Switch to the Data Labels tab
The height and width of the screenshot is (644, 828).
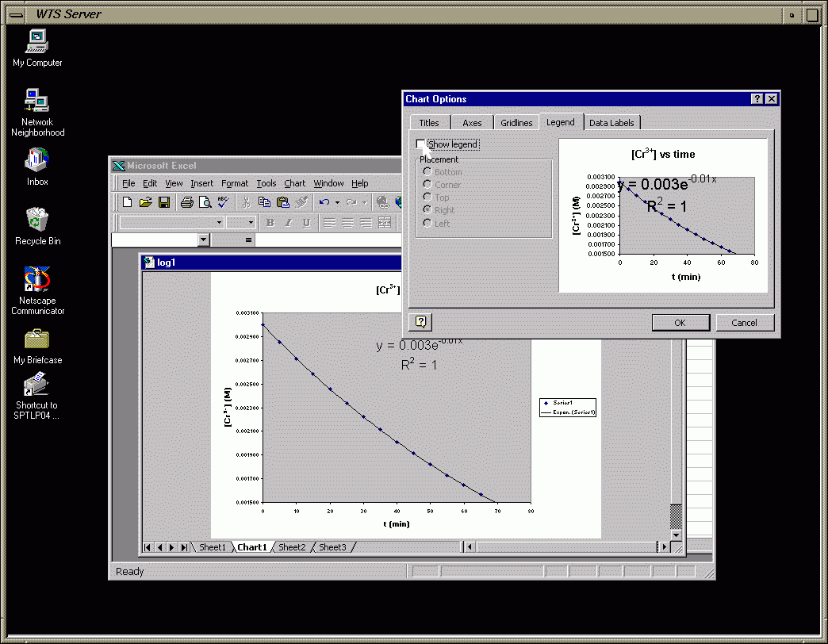pyautogui.click(x=611, y=123)
